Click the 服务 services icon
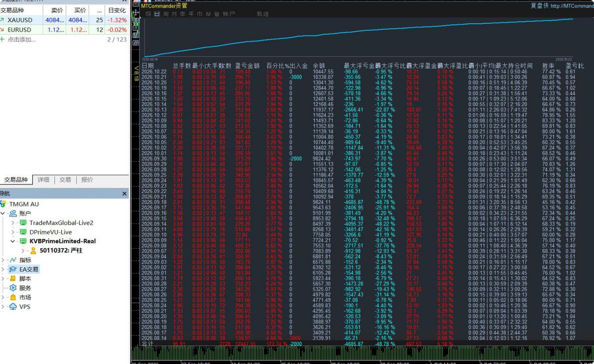The image size is (594, 364). (x=13, y=288)
